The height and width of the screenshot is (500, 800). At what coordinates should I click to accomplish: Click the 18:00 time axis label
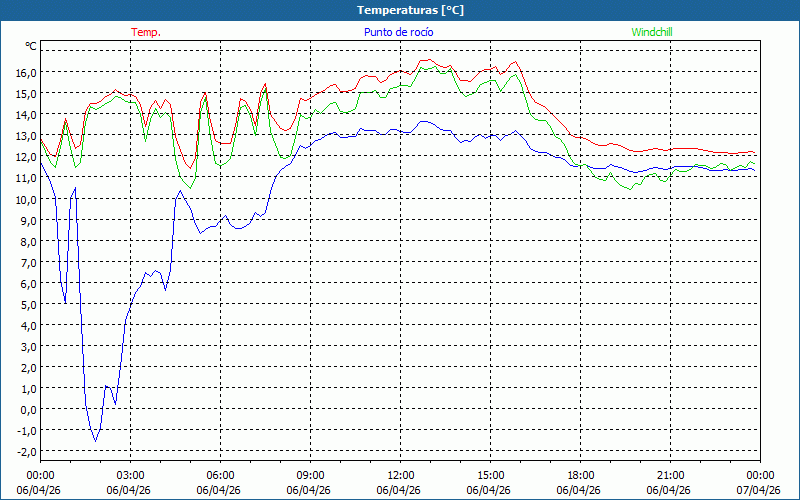(580, 475)
